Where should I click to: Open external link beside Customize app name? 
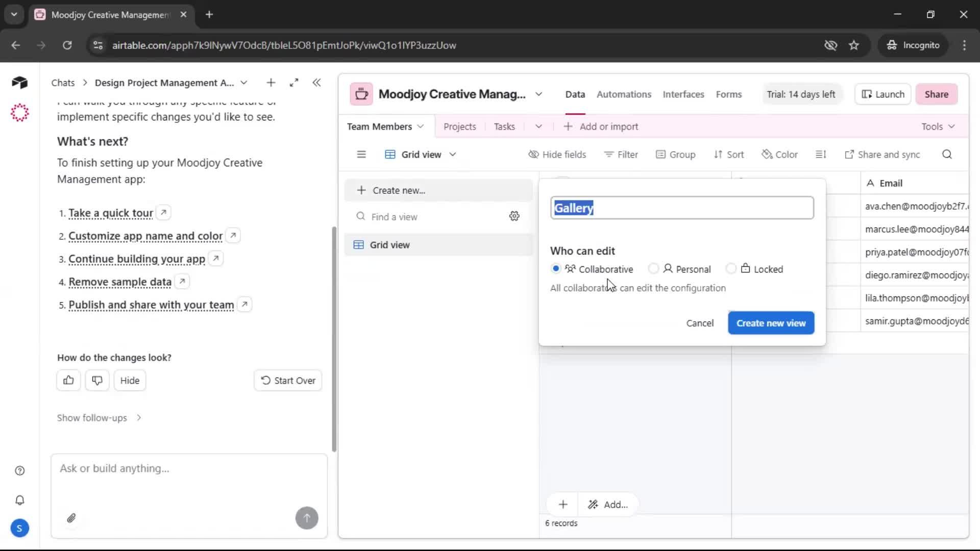coord(233,235)
